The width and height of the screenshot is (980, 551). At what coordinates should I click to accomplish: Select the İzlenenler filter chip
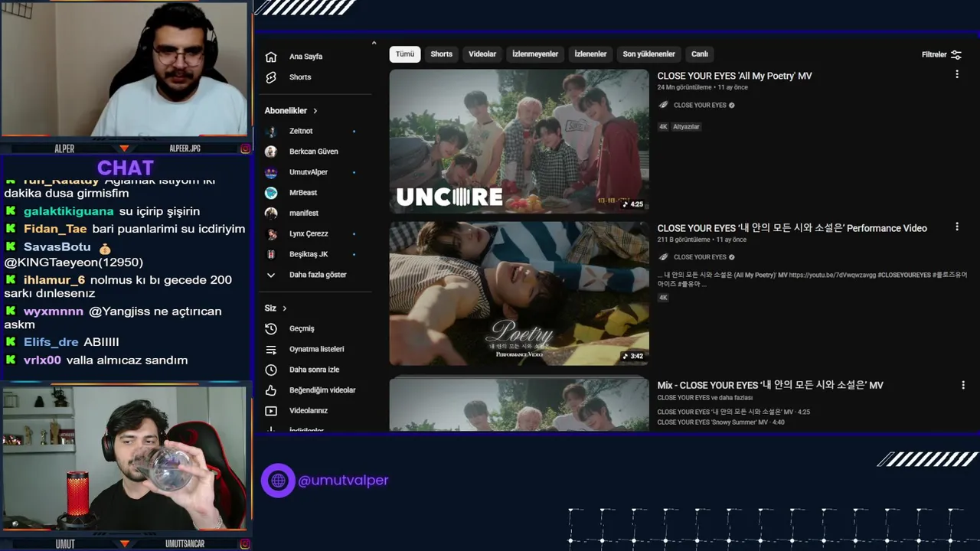pos(590,54)
